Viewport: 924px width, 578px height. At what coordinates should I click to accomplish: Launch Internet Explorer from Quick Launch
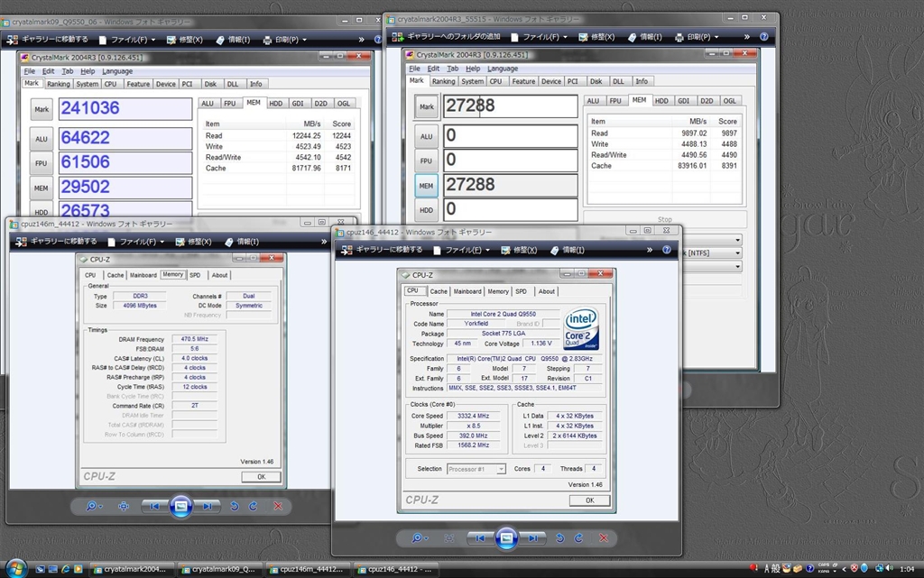65,569
